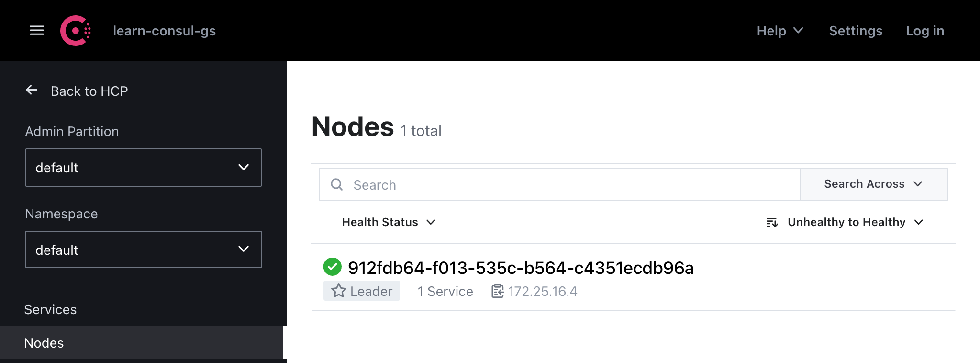Open node 912fdb64-f013-535c-b564-c4351ecdb96a
This screenshot has width=980, height=363.
(521, 268)
